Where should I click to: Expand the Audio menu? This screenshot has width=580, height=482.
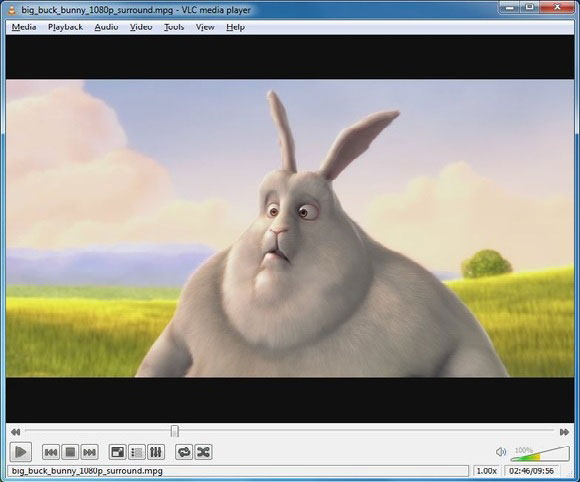pyautogui.click(x=106, y=27)
